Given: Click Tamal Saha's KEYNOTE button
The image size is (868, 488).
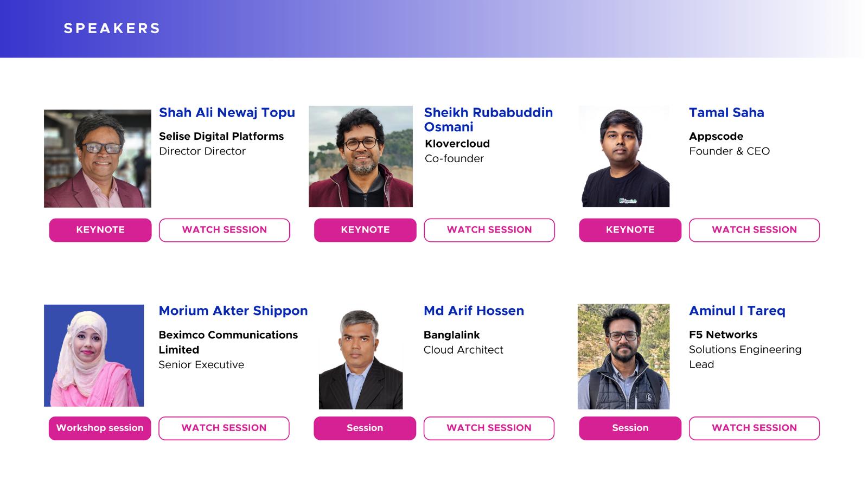Looking at the screenshot, I should click(630, 230).
